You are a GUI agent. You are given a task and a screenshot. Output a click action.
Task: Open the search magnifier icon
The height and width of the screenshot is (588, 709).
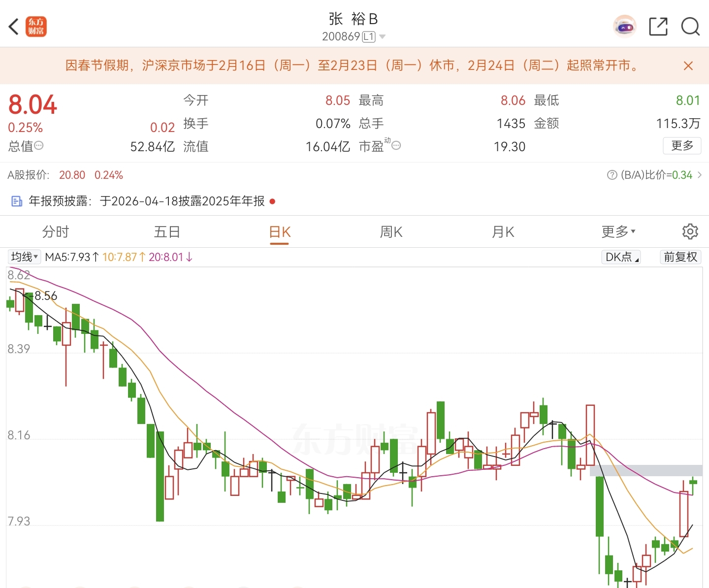tap(690, 27)
